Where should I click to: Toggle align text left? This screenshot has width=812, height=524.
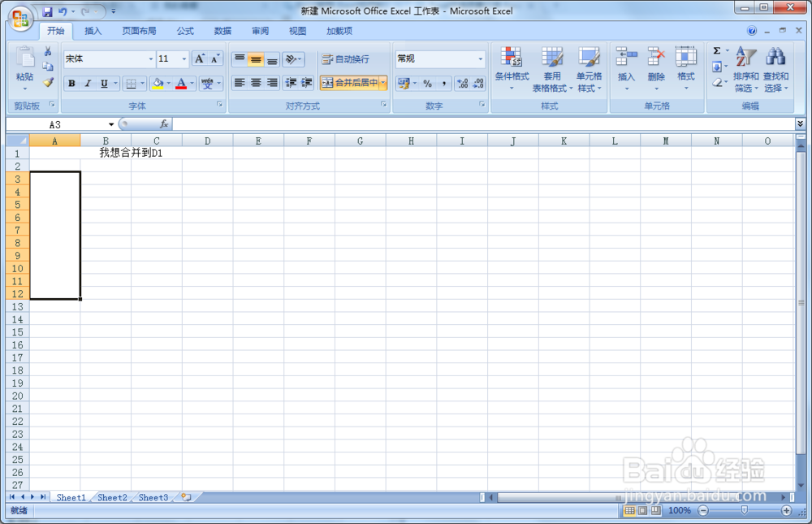click(240, 82)
